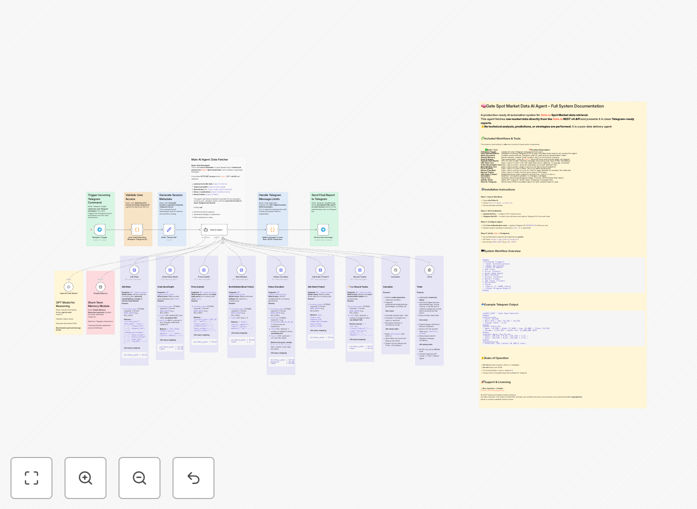
Task: Reset the canvas zoom with the arrow button
Action: (193, 478)
